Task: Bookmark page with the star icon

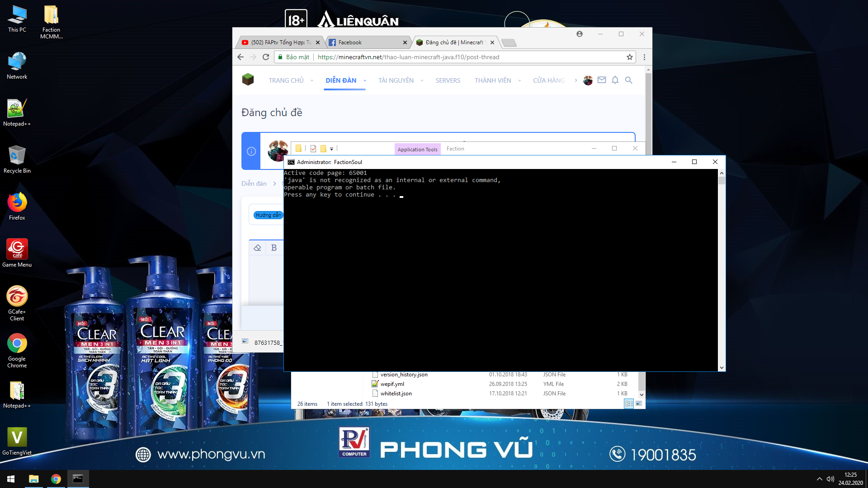Action: tap(629, 57)
